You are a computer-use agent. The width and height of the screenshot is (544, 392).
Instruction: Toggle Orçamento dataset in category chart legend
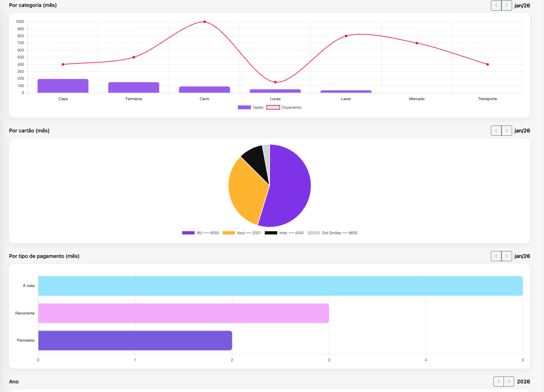point(284,108)
